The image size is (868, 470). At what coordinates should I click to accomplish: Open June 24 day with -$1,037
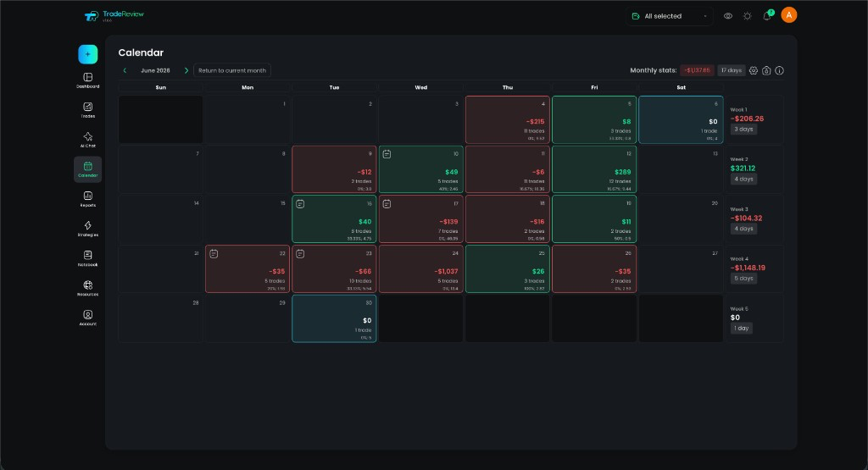420,268
